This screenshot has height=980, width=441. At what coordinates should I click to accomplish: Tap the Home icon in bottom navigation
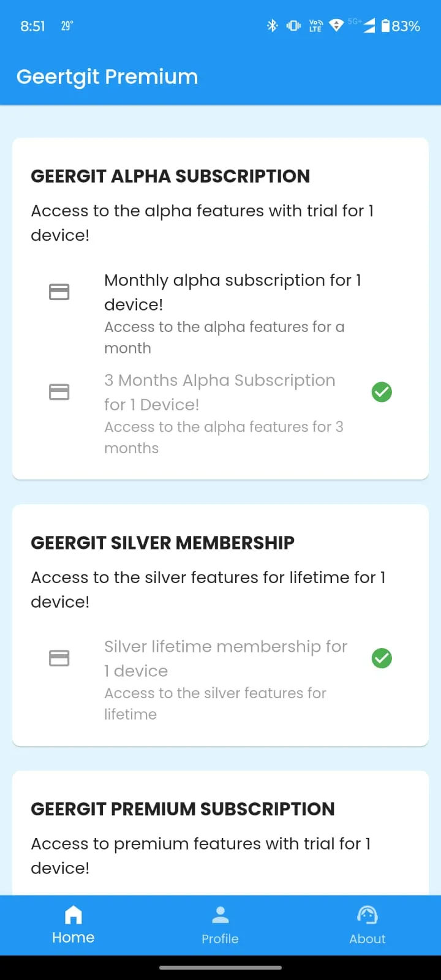click(x=73, y=914)
